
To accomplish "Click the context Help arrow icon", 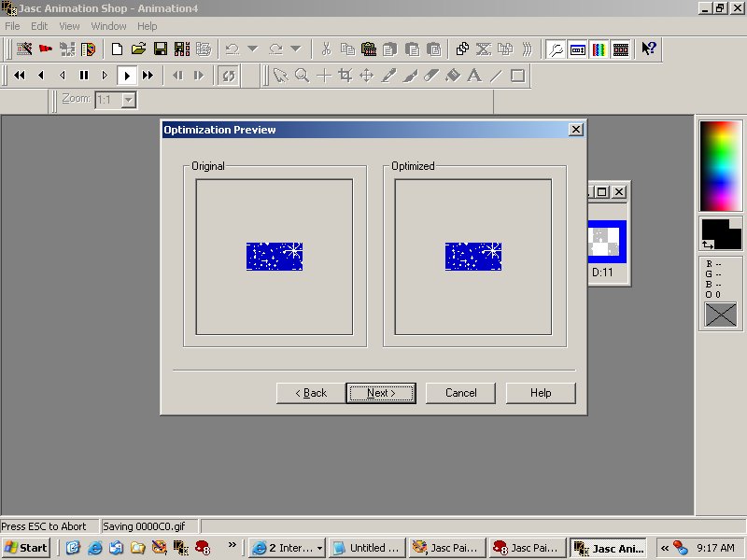I will click(x=649, y=49).
